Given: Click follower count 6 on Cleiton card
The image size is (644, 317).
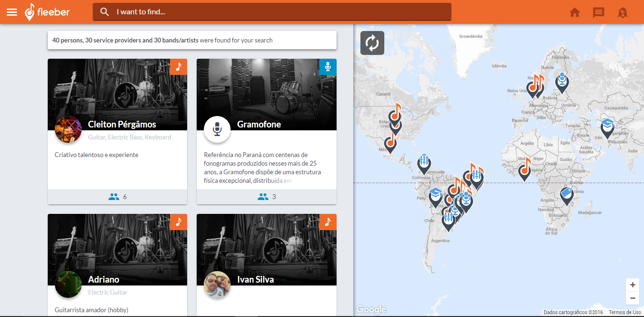Looking at the screenshot, I should (x=125, y=197).
